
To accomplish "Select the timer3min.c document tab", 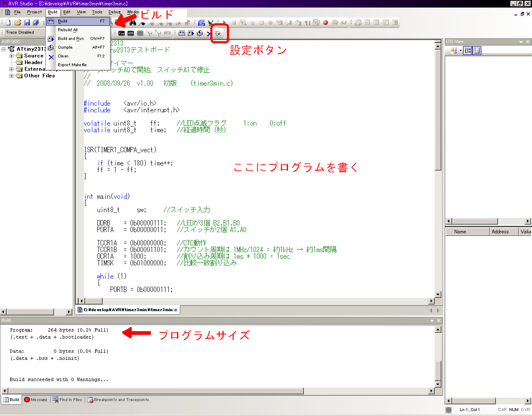I will tap(128, 310).
